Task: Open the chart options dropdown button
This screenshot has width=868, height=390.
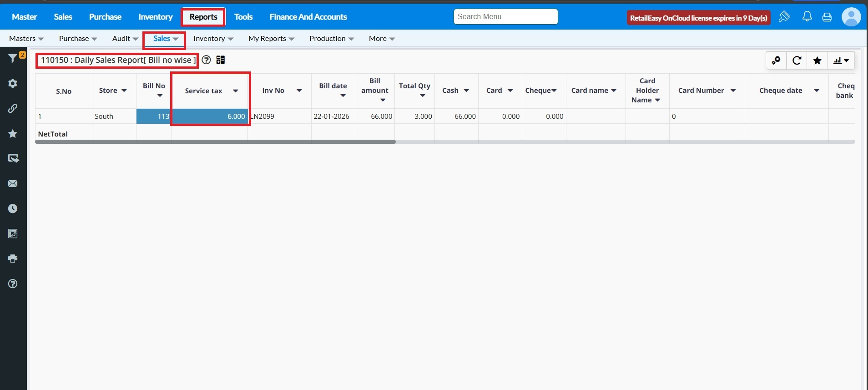Action: click(x=841, y=61)
